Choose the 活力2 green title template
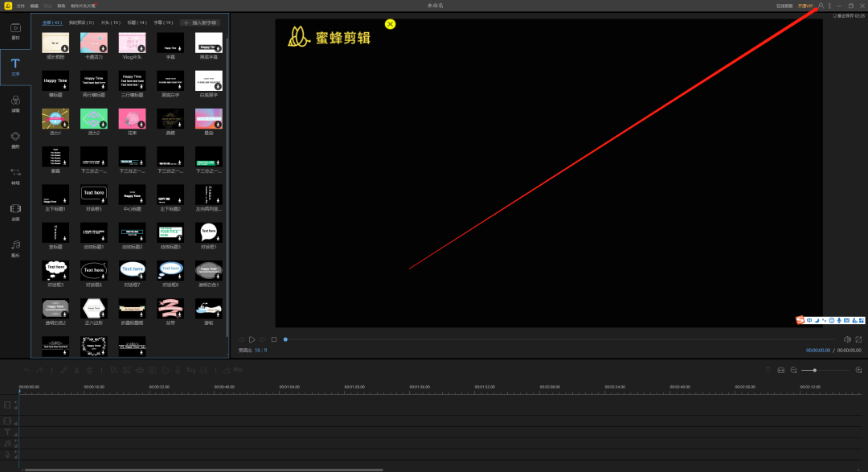 pyautogui.click(x=93, y=118)
